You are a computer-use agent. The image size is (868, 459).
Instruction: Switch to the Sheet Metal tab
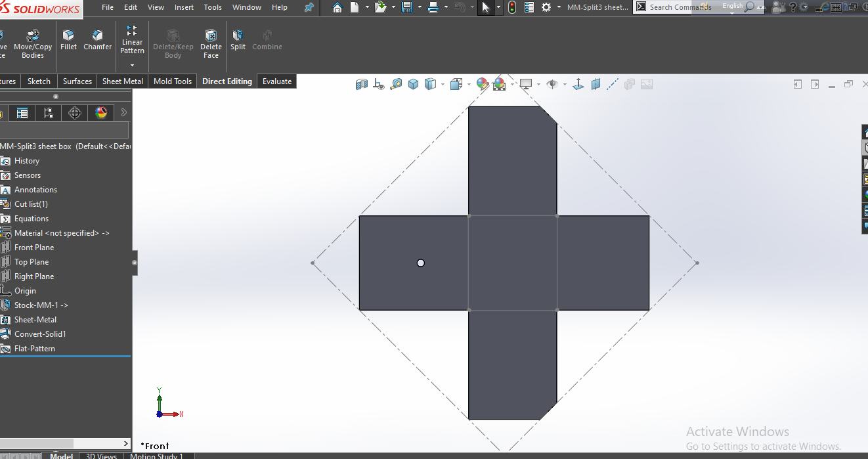pos(123,81)
